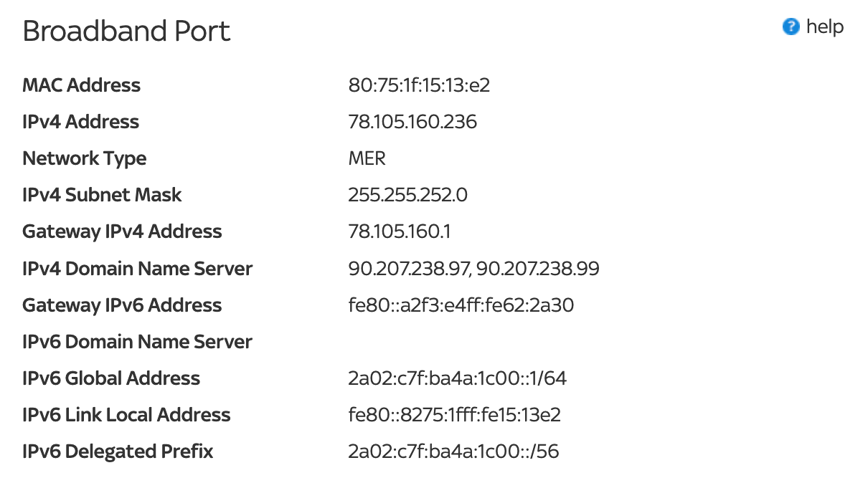Image resolution: width=868 pixels, height=483 pixels.
Task: Select the IPv4 Address value 78.105.160.236
Action: tap(412, 122)
